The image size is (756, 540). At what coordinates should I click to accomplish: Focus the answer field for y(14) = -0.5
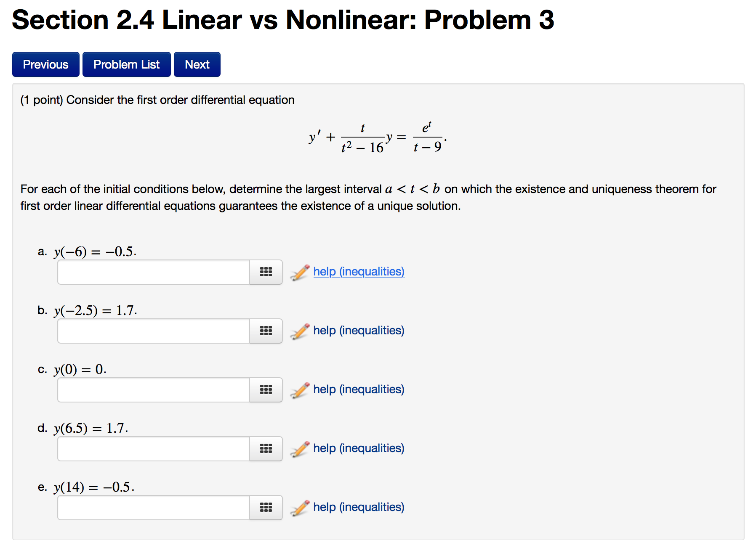point(154,508)
